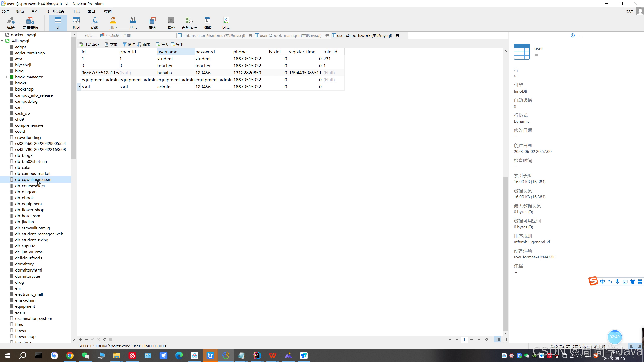Select db_equipment database in tree

[28, 204]
